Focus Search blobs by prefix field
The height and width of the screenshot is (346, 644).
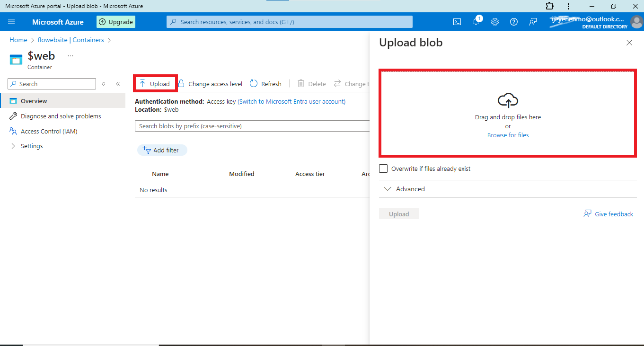(x=252, y=126)
